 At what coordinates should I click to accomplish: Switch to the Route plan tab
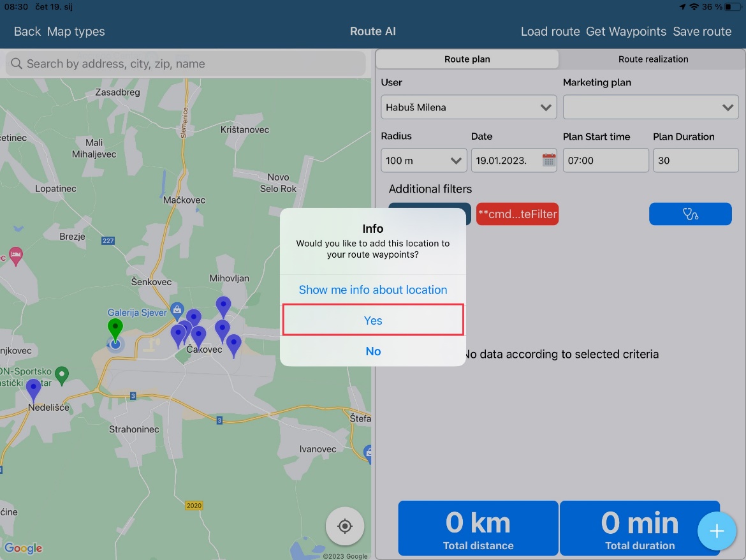coord(467,59)
